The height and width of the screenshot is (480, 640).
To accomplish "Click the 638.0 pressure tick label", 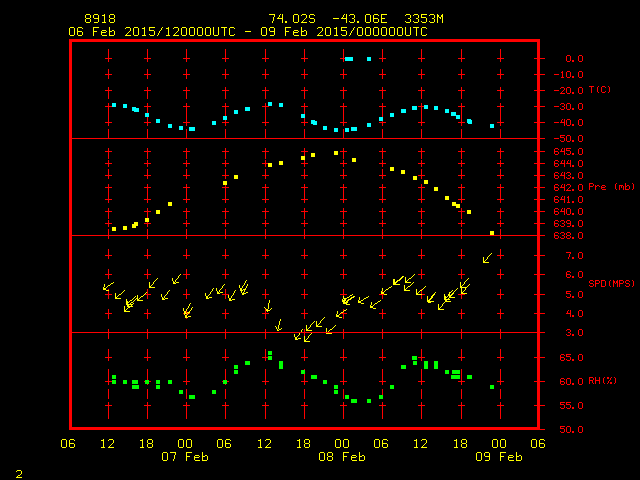I will [569, 236].
